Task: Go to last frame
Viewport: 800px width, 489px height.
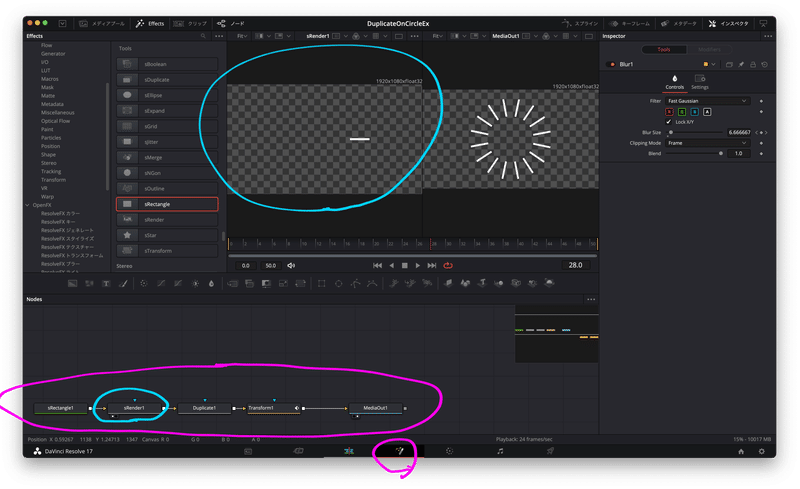Action: [432, 265]
